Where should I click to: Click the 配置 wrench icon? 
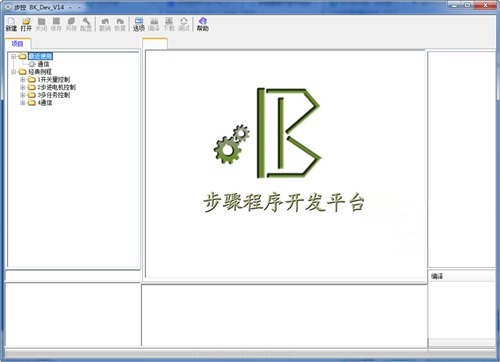pos(86,24)
